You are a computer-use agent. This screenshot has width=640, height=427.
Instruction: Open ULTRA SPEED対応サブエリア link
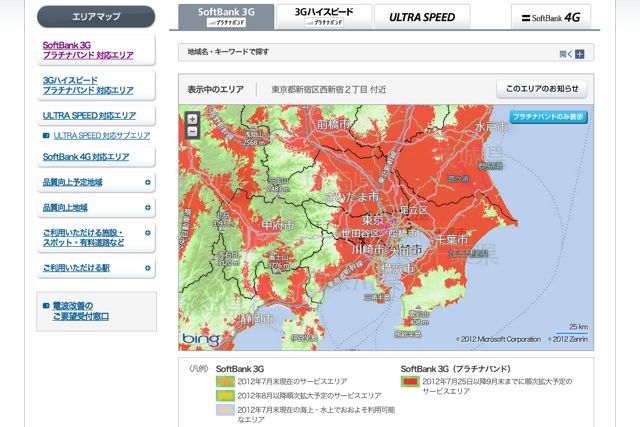pos(102,136)
